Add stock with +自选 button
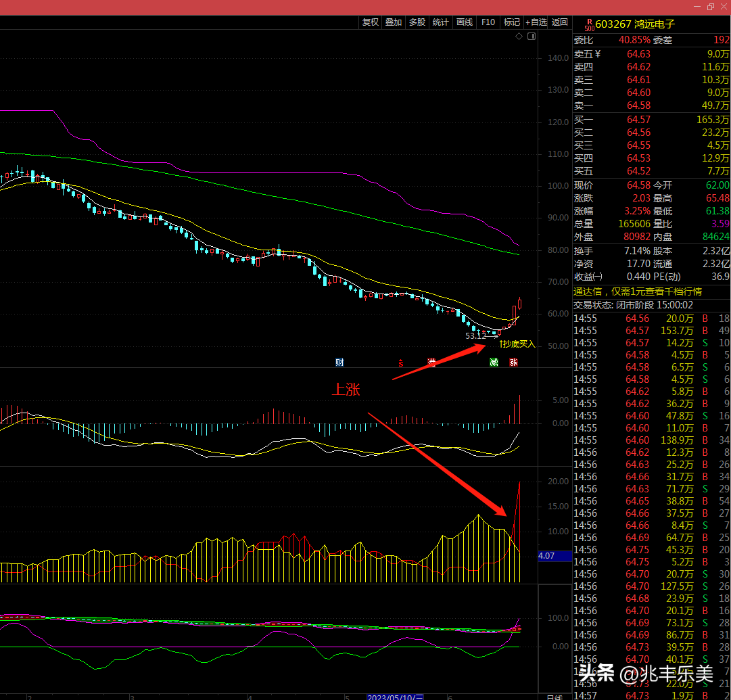The width and height of the screenshot is (731, 700). pos(536,22)
